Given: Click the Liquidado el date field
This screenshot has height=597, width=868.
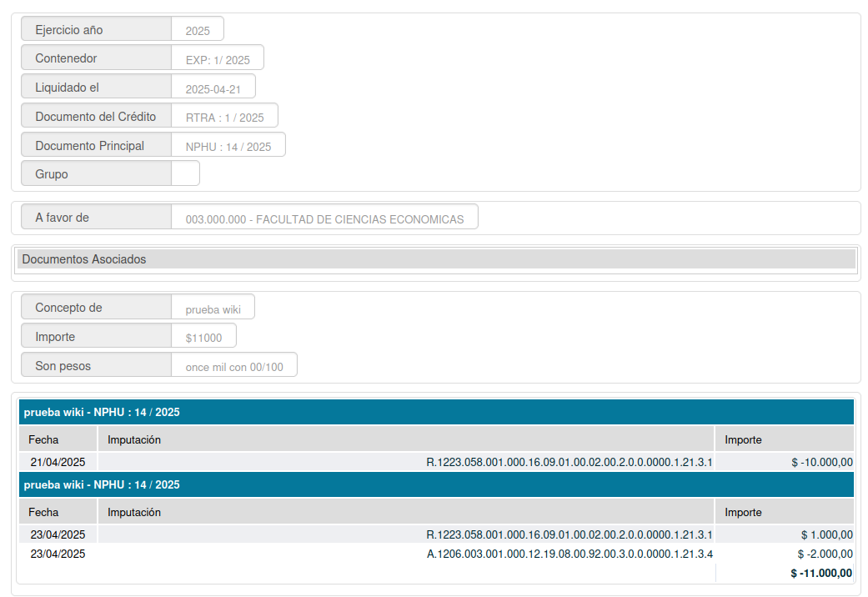Looking at the screenshot, I should tap(213, 88).
